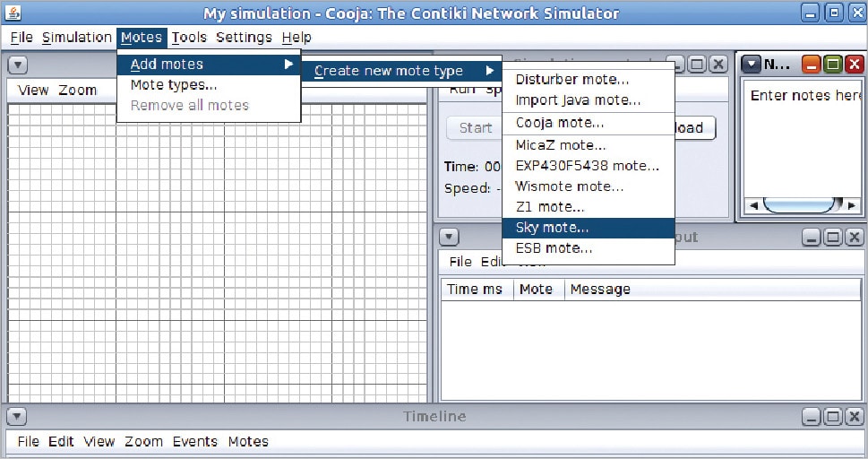Open the File menu in menu bar
This screenshot has width=868, height=459.
coord(21,38)
